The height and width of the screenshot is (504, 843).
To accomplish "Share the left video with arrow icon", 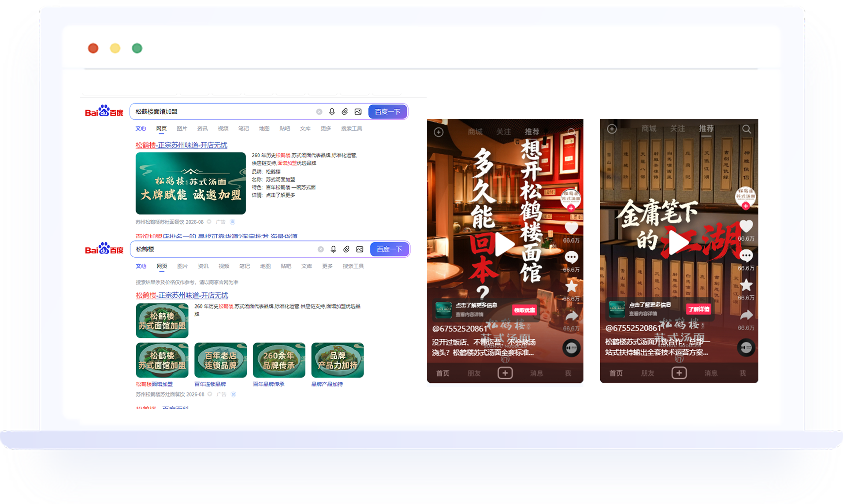I will (x=571, y=316).
